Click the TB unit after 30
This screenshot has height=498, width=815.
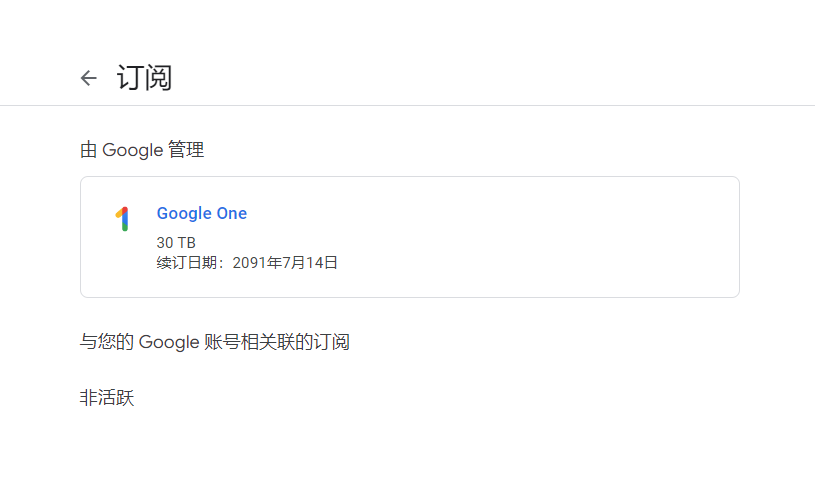(186, 243)
